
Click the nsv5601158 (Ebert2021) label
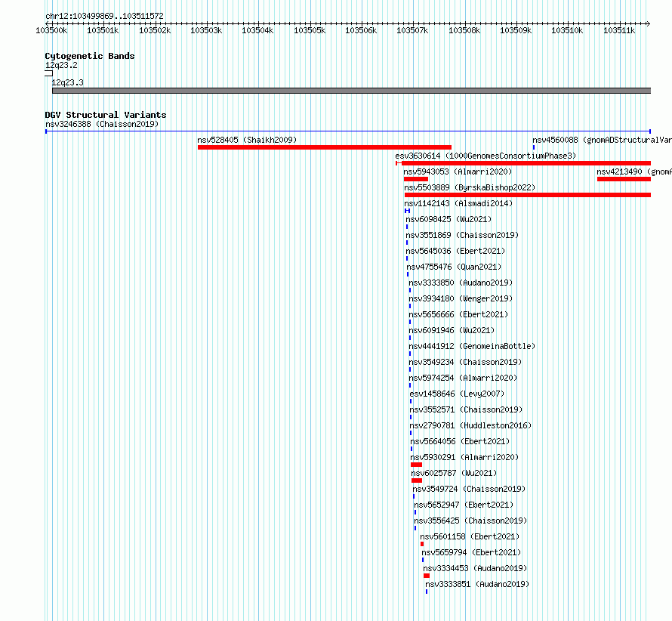(470, 536)
